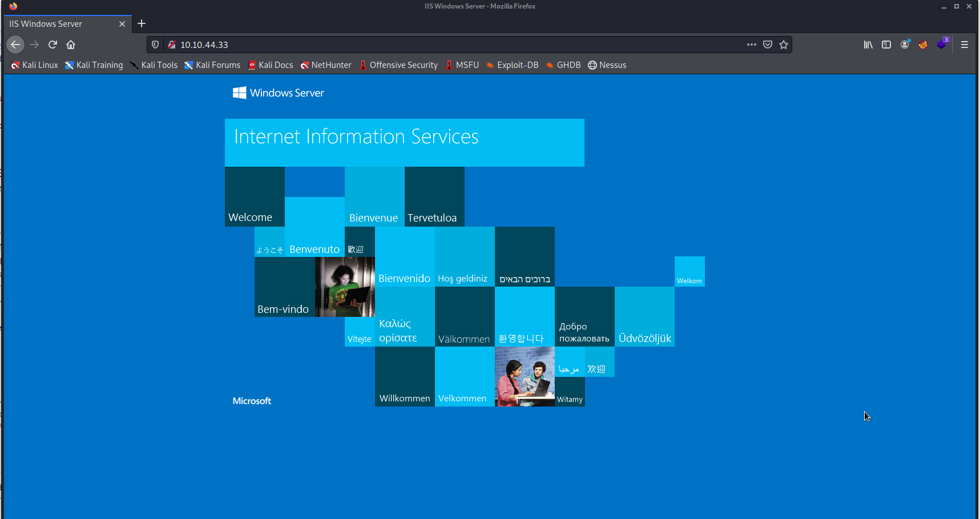Click the Välkommen tile
This screenshot has height=519, width=980.
tap(465, 316)
